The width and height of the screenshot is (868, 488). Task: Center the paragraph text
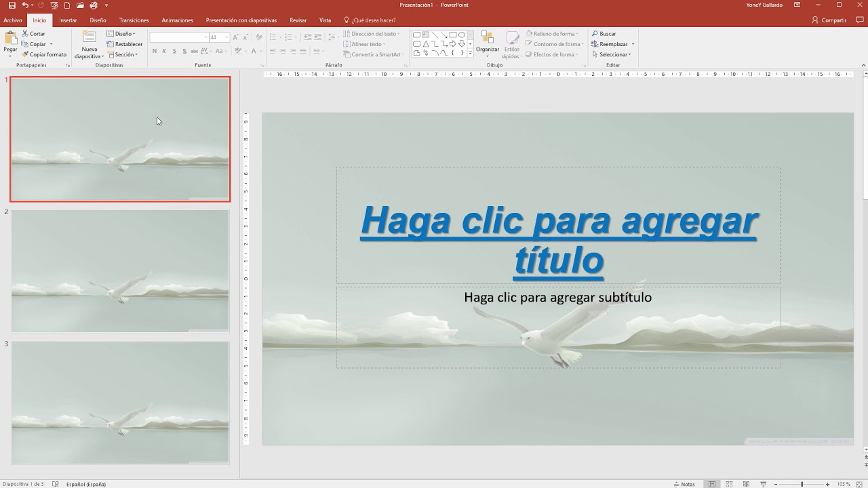(283, 51)
